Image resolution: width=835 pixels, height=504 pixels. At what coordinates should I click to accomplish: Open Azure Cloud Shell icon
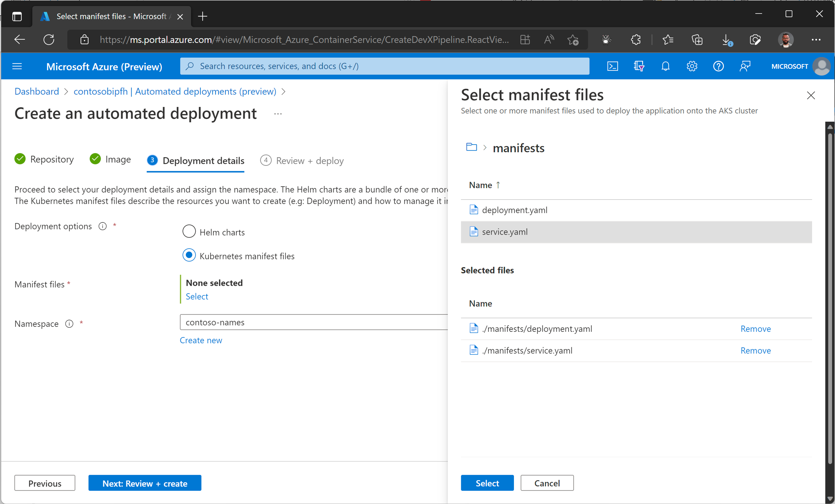612,66
